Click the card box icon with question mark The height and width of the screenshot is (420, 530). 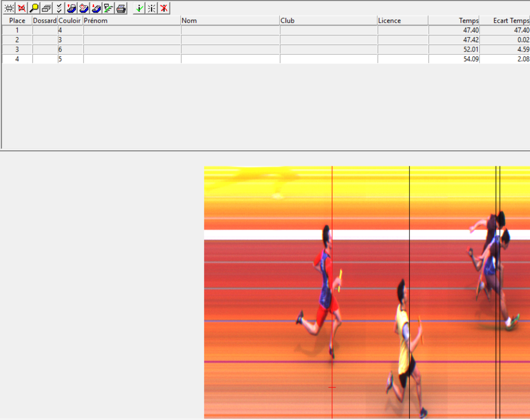[84, 8]
